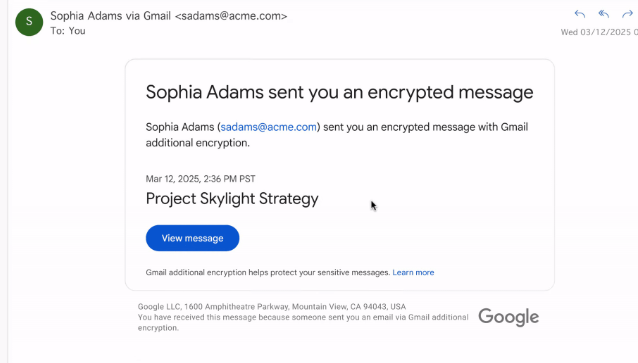Click the Forward arrow icon
This screenshot has width=638, height=363.
pos(627,14)
